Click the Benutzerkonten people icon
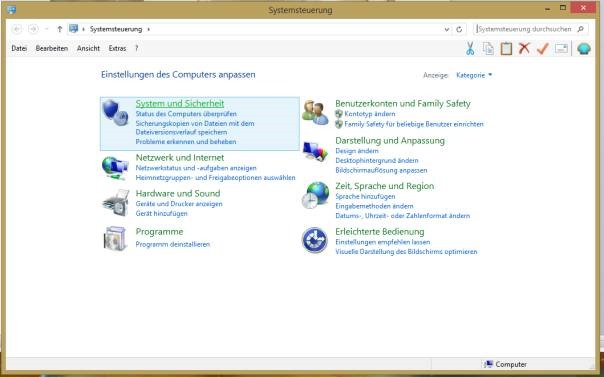Image resolution: width=604 pixels, height=377 pixels. 315,112
